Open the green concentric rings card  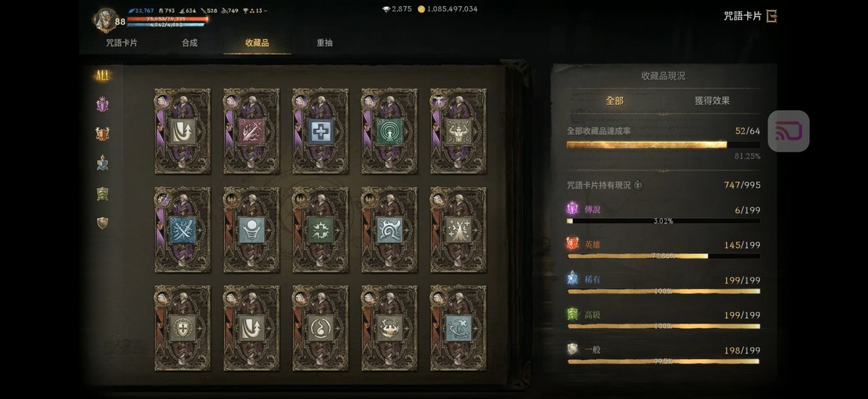[x=389, y=131]
